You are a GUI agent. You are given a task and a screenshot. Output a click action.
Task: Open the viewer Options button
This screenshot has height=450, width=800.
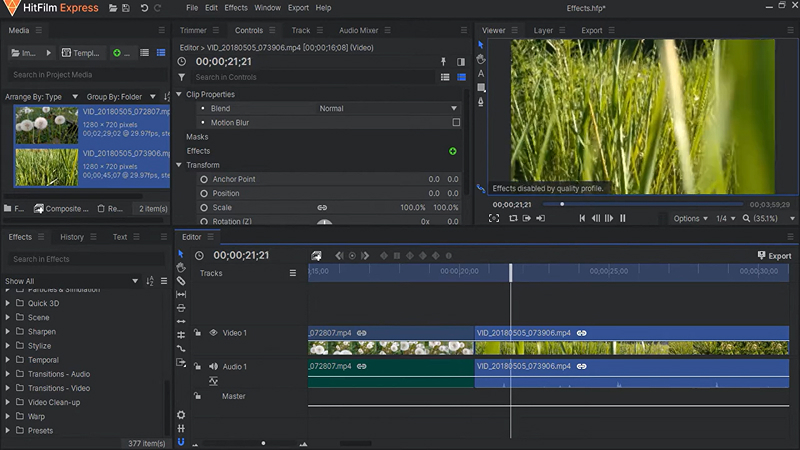pyautogui.click(x=690, y=218)
